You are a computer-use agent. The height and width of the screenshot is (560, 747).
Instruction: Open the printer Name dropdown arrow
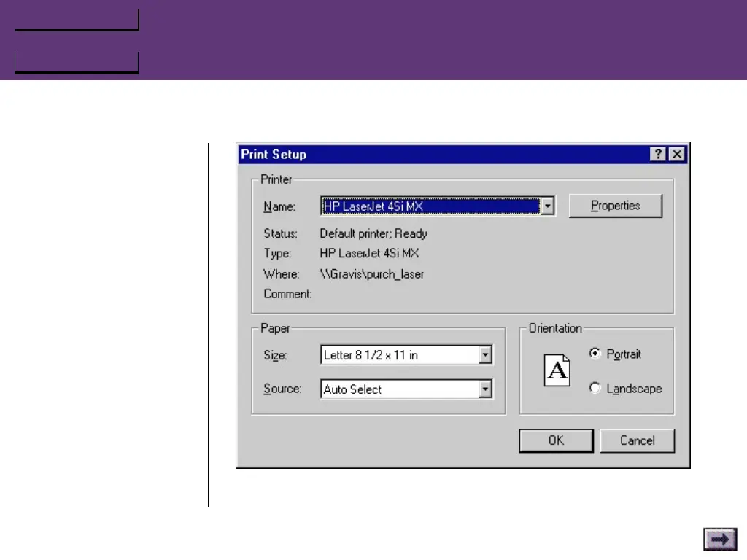point(548,206)
